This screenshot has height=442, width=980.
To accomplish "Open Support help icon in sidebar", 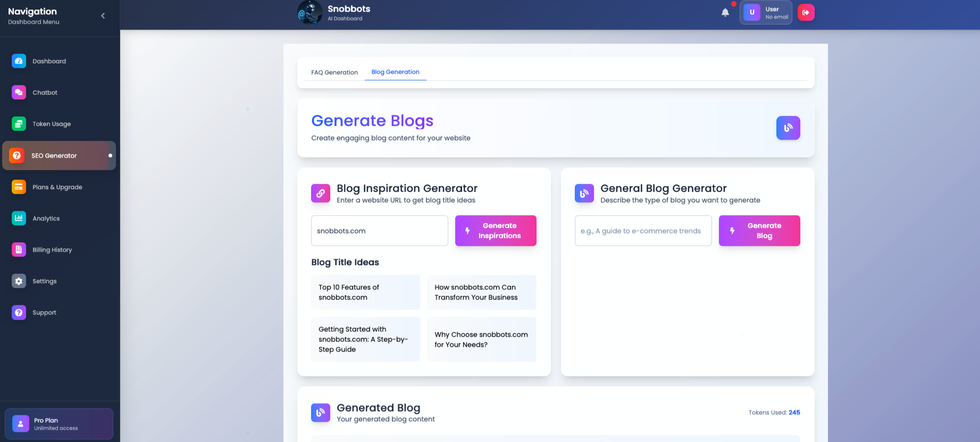I will tap(19, 312).
